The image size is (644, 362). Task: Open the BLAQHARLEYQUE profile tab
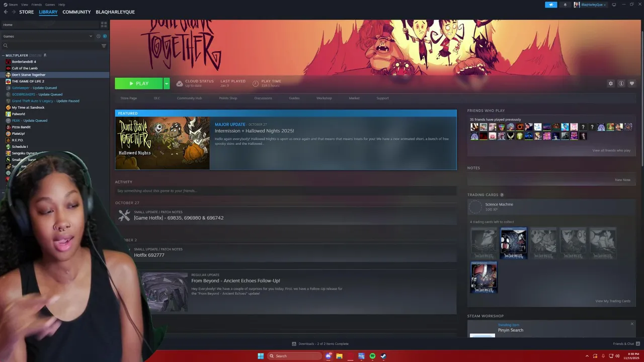click(115, 12)
